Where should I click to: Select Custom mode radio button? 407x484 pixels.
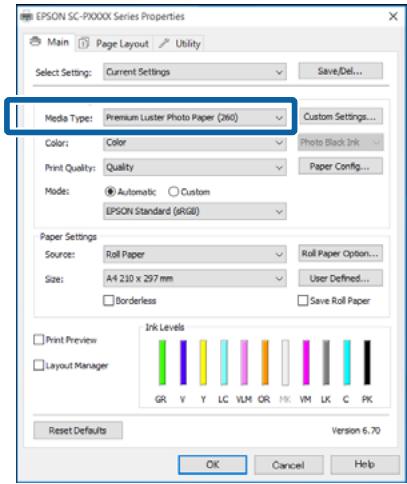[x=189, y=192]
